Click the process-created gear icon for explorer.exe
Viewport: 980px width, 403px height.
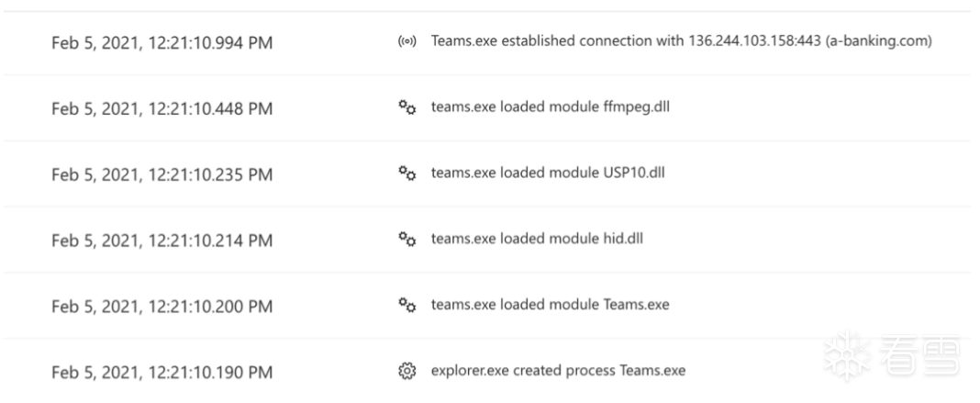(406, 371)
